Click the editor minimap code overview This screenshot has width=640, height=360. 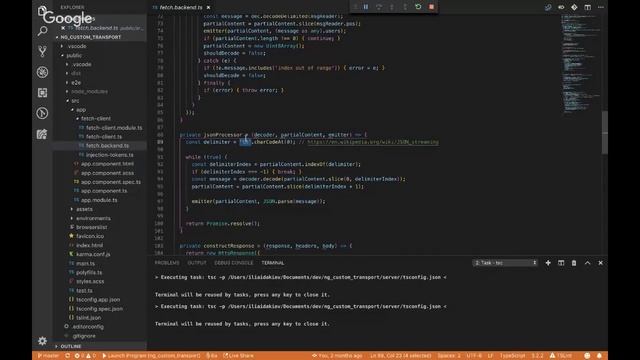click(x=580, y=65)
